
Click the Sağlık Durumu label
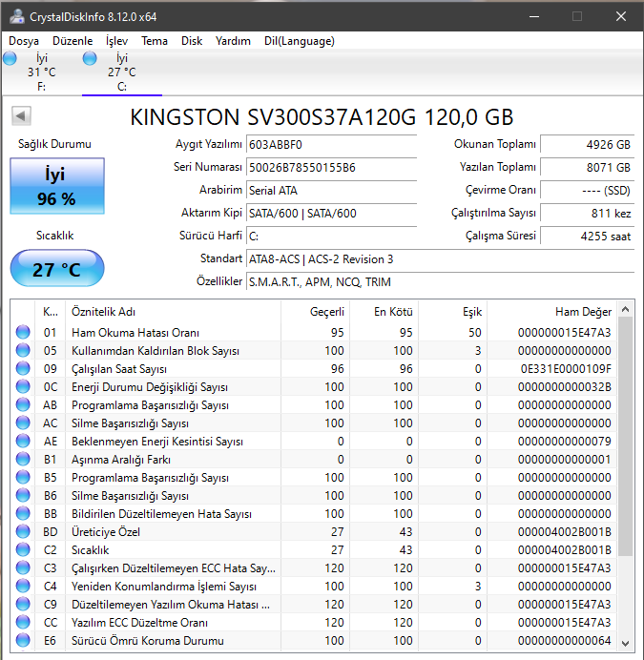pos(54,144)
